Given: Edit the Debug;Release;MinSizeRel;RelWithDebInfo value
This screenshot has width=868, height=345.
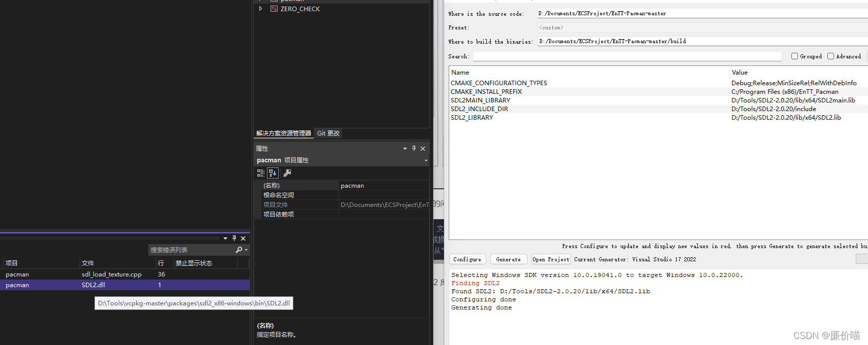Looking at the screenshot, I should [x=794, y=83].
